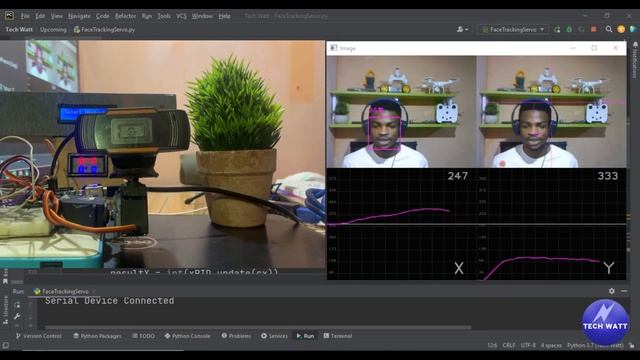The image size is (640, 360).
Task: Click the left webcam feed with face box
Action: coord(401,112)
